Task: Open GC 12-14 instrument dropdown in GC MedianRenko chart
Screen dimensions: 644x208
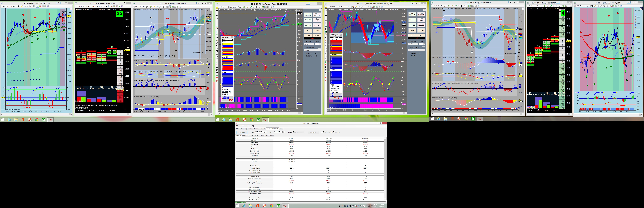Action: 224,7
